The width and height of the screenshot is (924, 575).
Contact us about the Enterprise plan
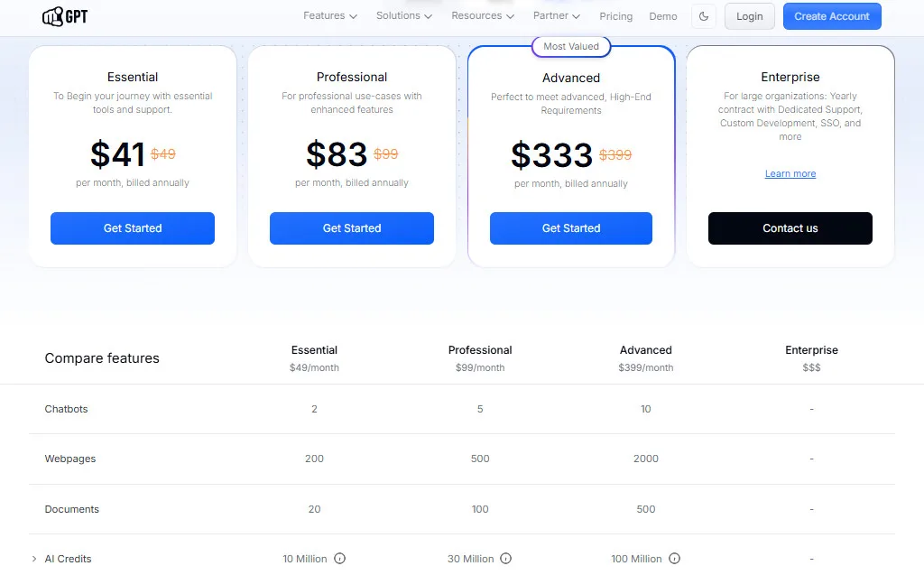(x=790, y=228)
